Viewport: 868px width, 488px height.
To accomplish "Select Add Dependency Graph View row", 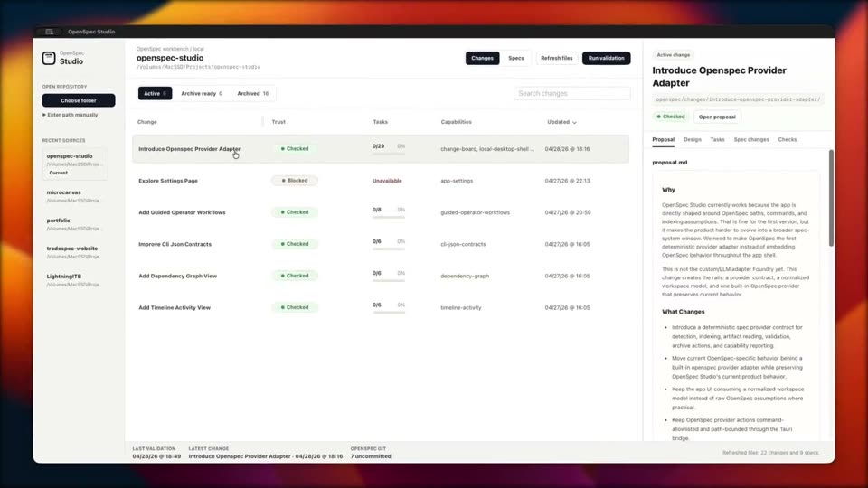I will click(381, 276).
